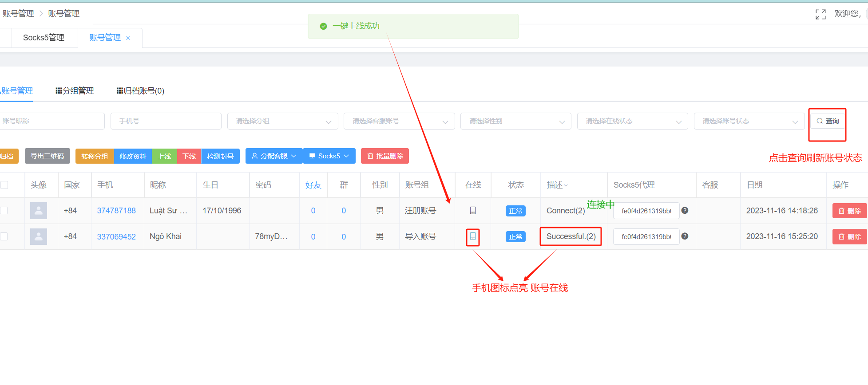Click help icon beside first Socks5 proxy

click(685, 211)
